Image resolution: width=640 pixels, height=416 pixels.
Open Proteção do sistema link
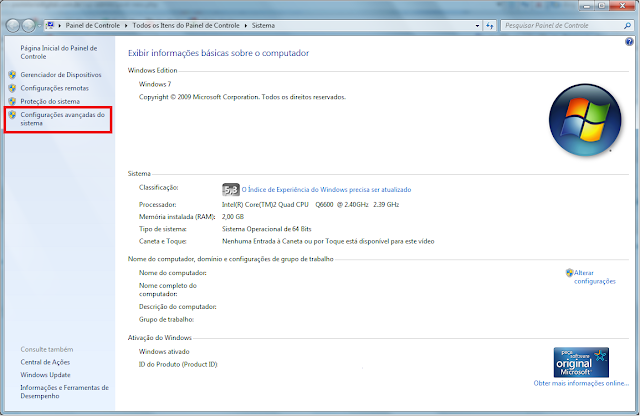(x=50, y=101)
